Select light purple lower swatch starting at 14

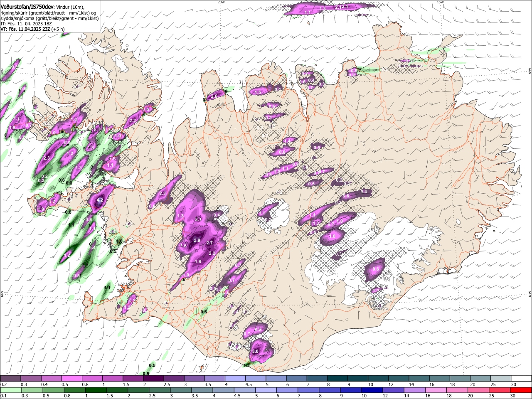[x=414, y=390]
